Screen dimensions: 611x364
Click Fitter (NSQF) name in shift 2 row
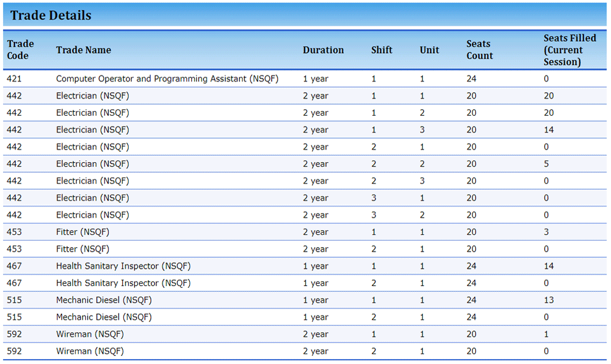[82, 249]
